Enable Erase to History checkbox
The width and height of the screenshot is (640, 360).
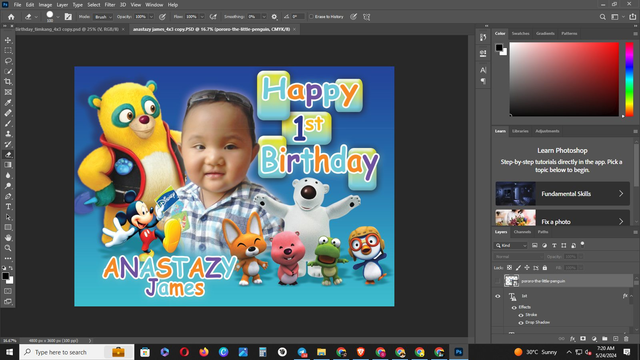pos(311,17)
